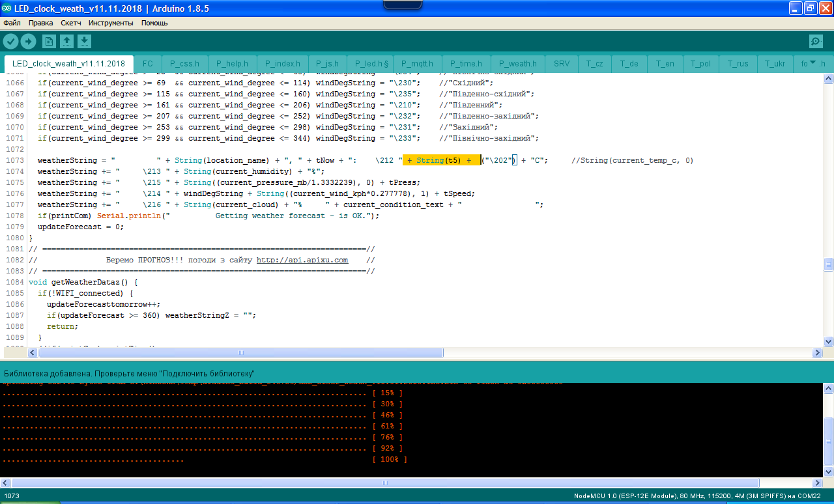The height and width of the screenshot is (504, 834).
Task: Click the updateForecast = 0; line
Action: tap(80, 227)
